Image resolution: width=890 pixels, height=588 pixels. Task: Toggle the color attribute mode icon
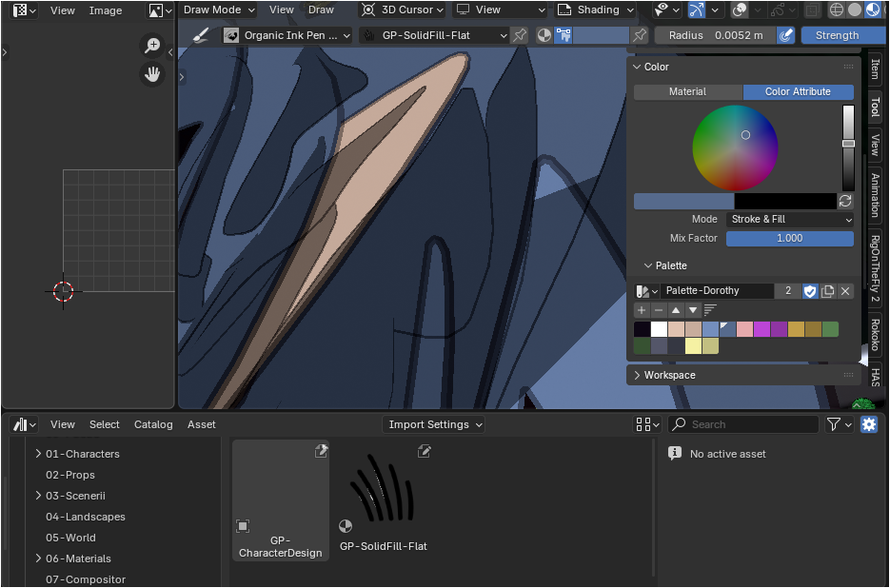[x=563, y=35]
